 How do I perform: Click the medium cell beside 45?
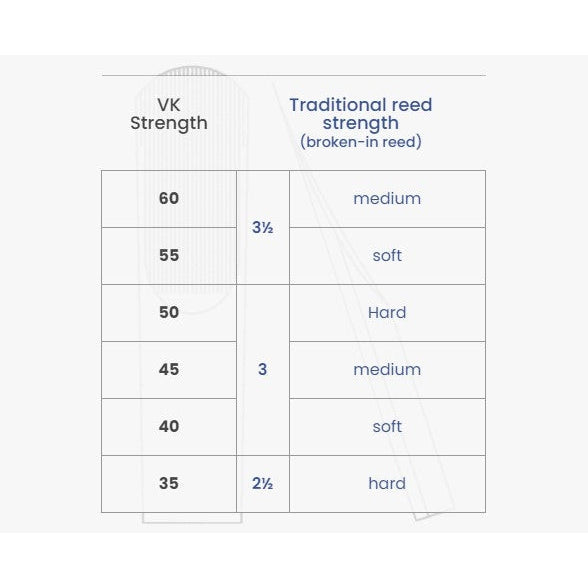coord(387,370)
